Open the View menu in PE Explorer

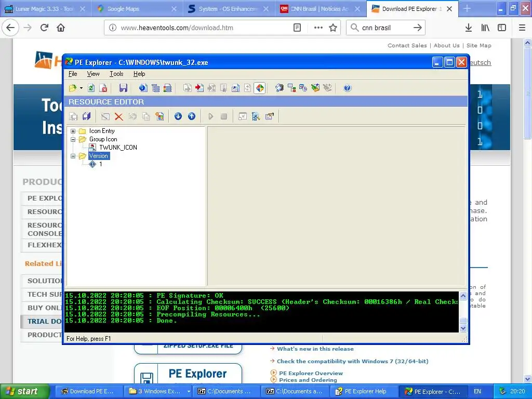click(93, 74)
